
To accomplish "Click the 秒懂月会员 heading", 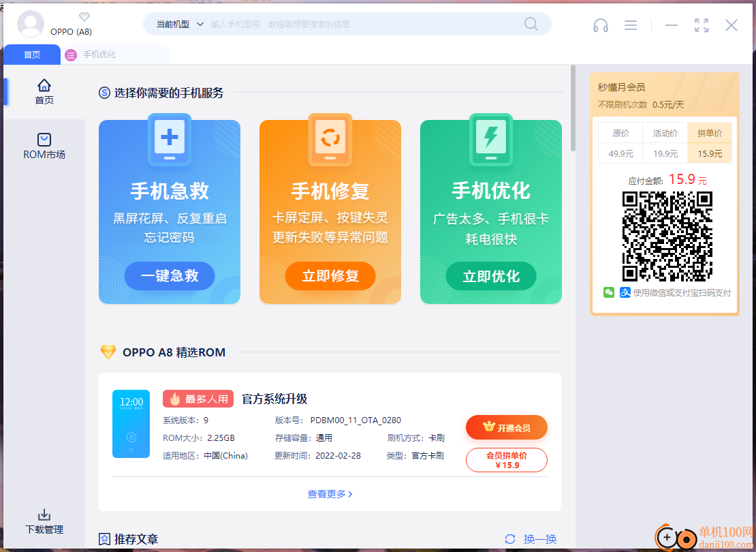I will (621, 87).
